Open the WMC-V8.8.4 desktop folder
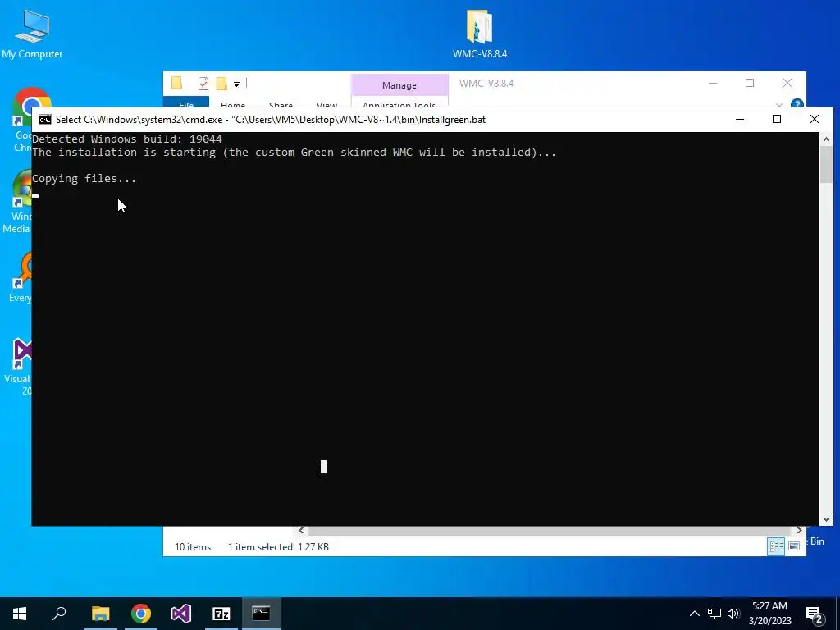 pyautogui.click(x=479, y=34)
